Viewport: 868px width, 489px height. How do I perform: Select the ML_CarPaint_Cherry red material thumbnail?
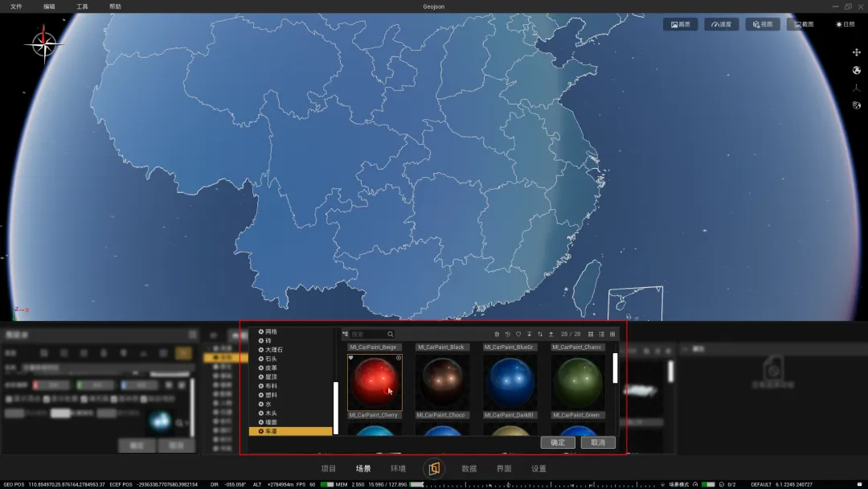[x=375, y=382]
